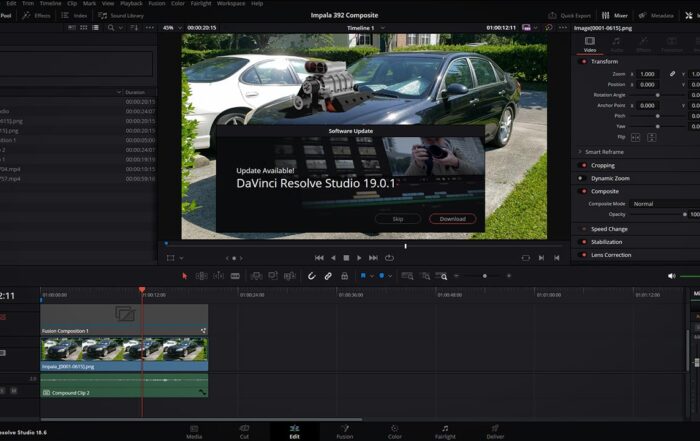Toggle the Lens Correction switch

click(583, 255)
